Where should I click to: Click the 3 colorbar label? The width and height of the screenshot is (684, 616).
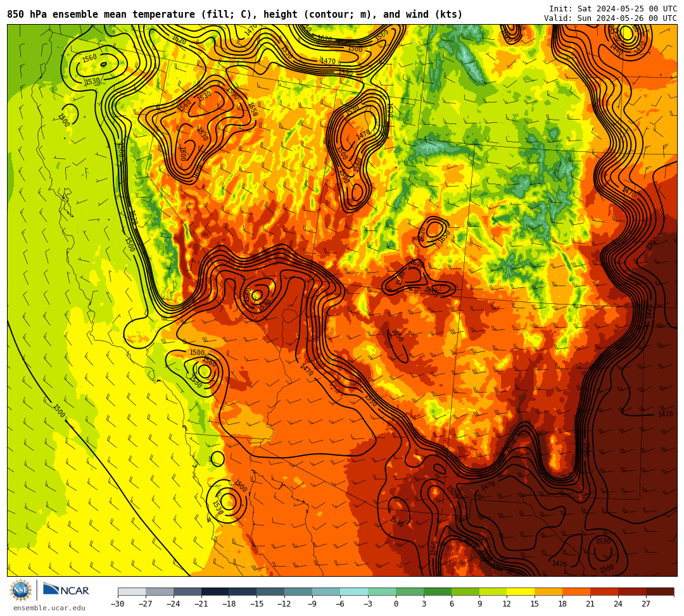(424, 604)
